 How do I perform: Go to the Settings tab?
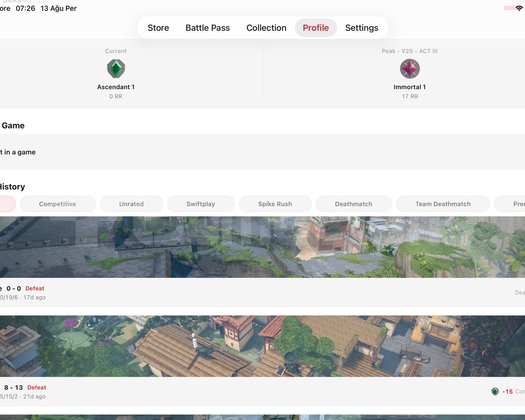362,28
